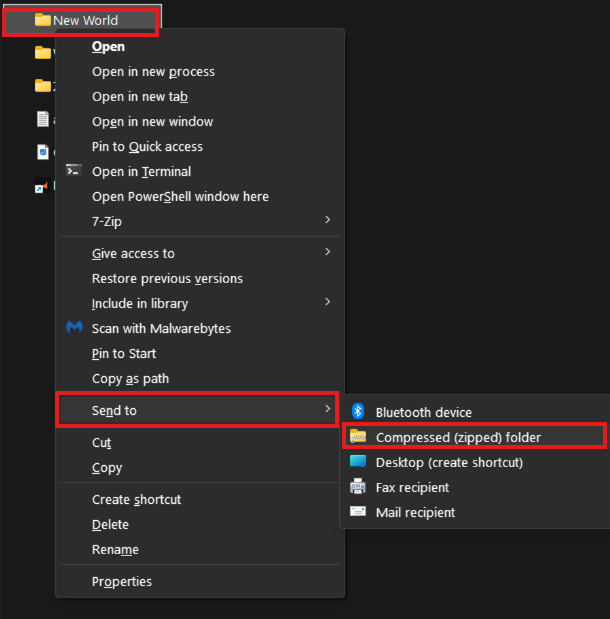Select Open PowerShell window here
Screen dimensions: 610x619
coord(180,197)
